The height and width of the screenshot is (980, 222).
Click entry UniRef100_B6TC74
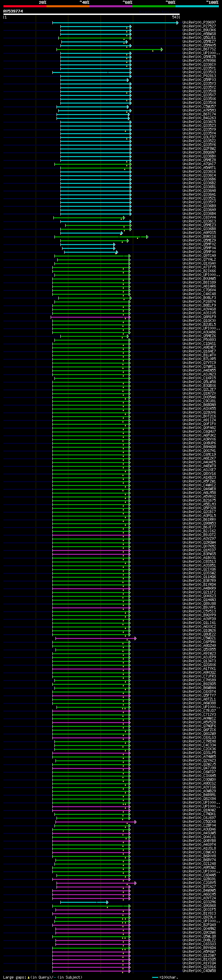click(199, 114)
